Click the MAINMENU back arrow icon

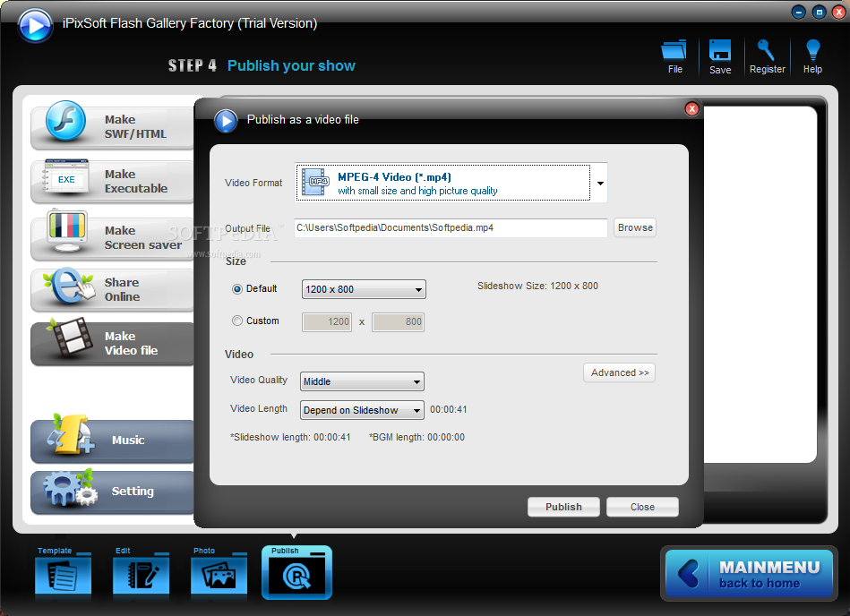(x=688, y=574)
